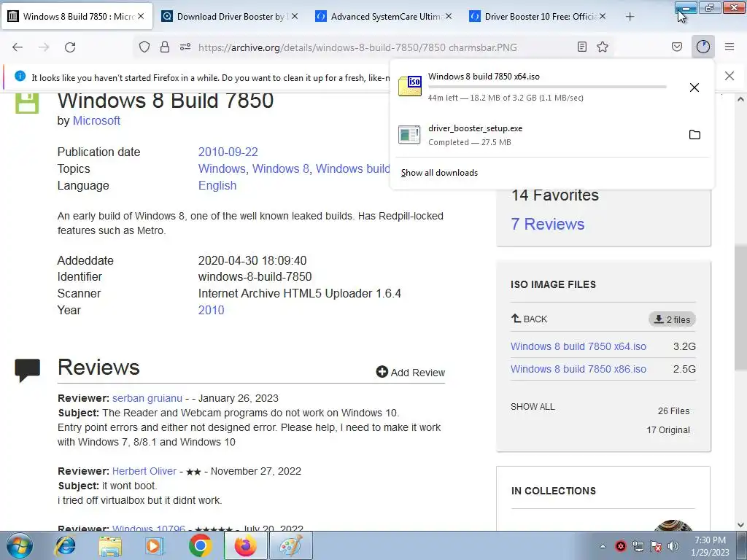Screen dimensions: 747x560
Task: Open the volume speaker tray icon
Action: pyautogui.click(x=673, y=546)
